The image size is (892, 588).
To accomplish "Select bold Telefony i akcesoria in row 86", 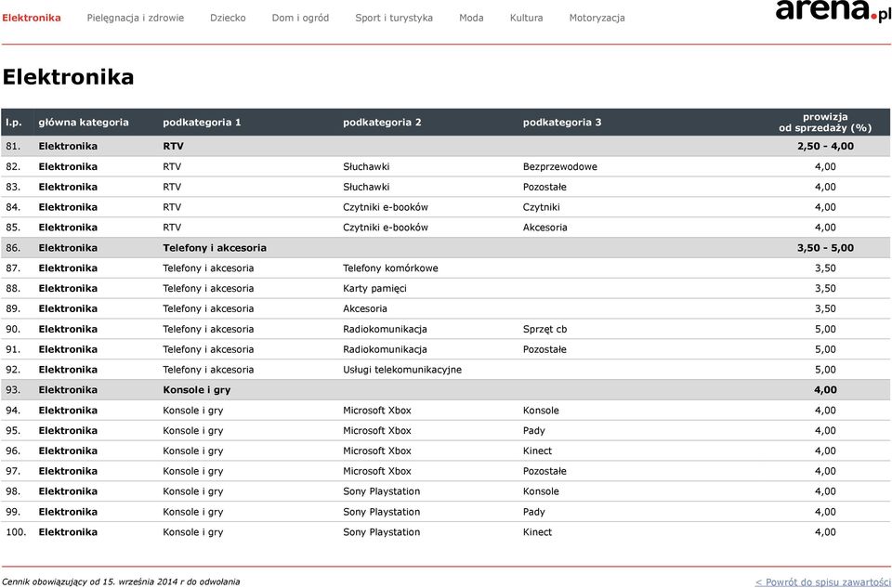I will [215, 248].
